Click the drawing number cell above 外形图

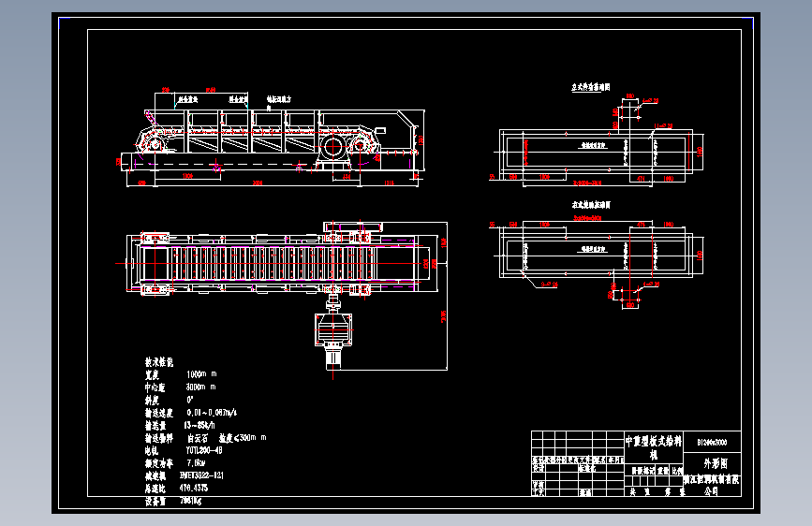712,442
